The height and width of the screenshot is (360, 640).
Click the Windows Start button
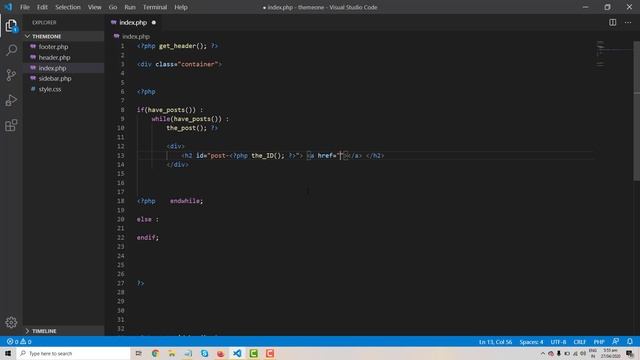8,353
